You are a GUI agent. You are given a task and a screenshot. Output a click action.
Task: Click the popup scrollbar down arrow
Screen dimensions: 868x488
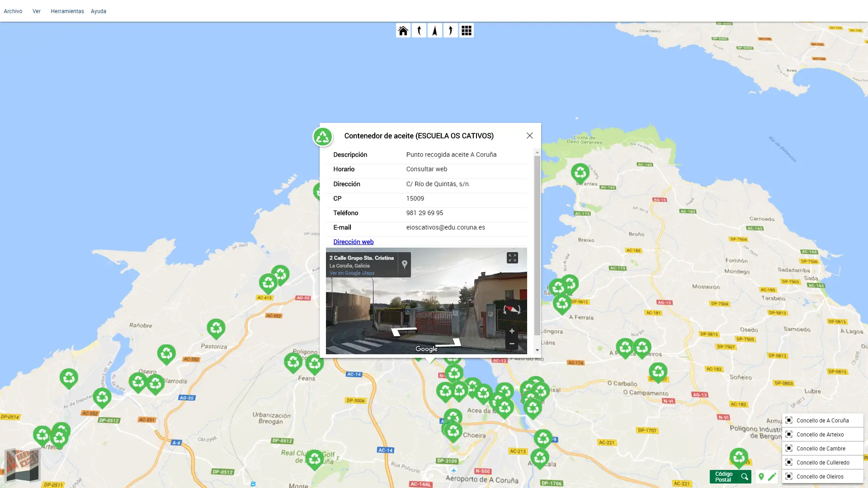[537, 350]
